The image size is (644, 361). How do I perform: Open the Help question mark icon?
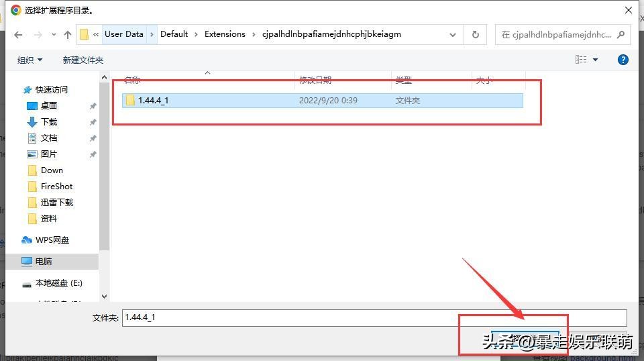click(x=623, y=60)
